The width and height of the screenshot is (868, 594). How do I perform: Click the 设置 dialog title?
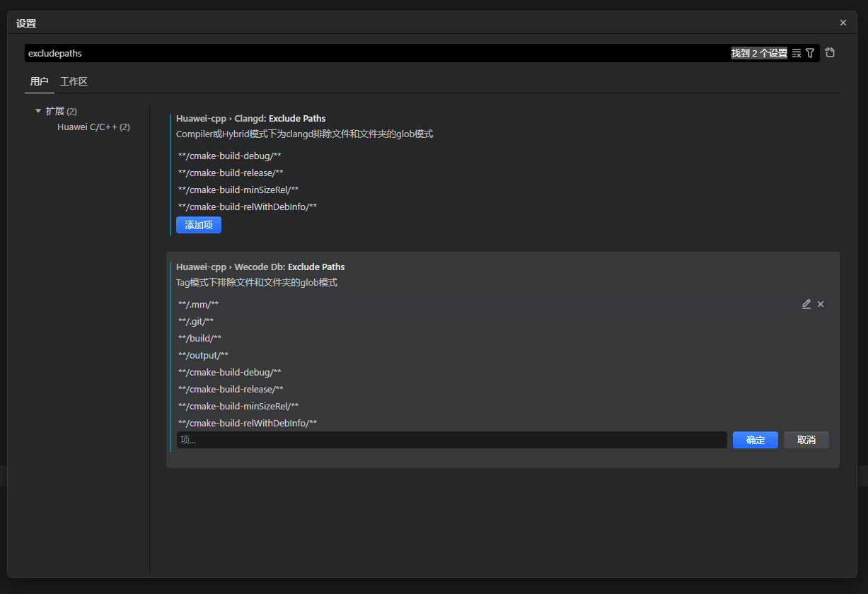click(x=26, y=23)
